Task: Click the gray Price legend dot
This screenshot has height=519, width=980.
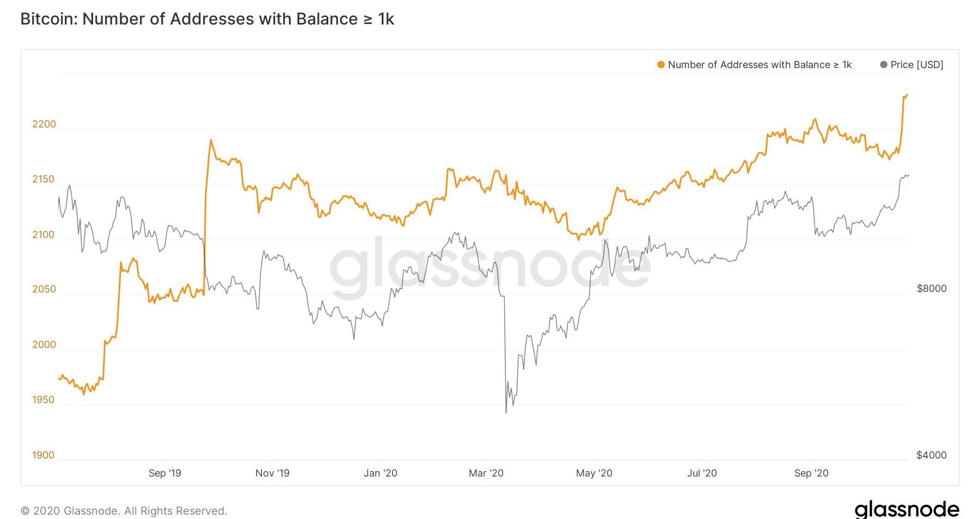Action: coord(883,65)
